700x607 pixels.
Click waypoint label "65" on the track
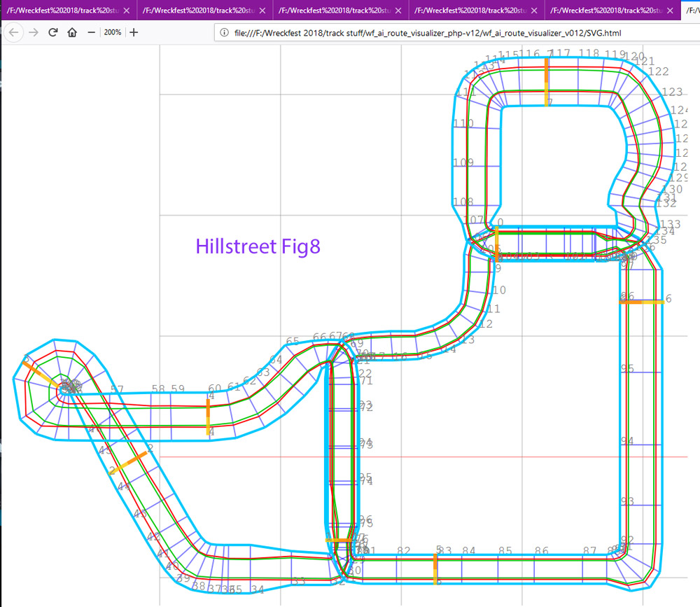pos(293,341)
